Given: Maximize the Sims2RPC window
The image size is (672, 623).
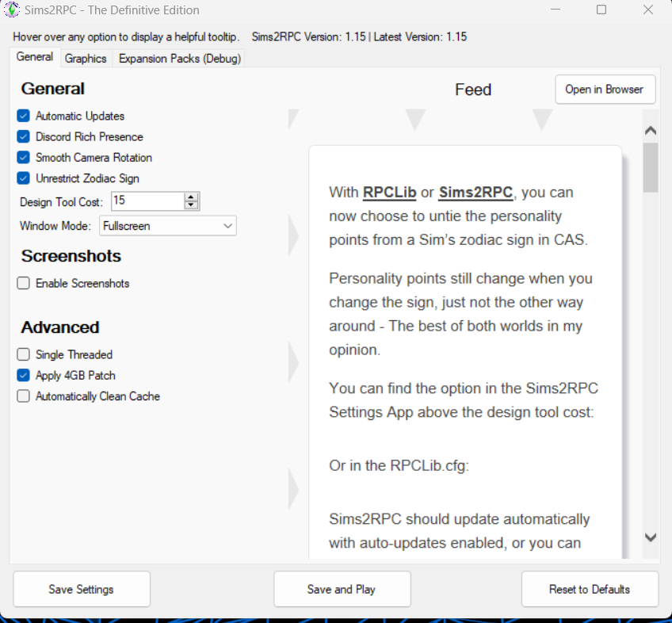Looking at the screenshot, I should pos(601,10).
